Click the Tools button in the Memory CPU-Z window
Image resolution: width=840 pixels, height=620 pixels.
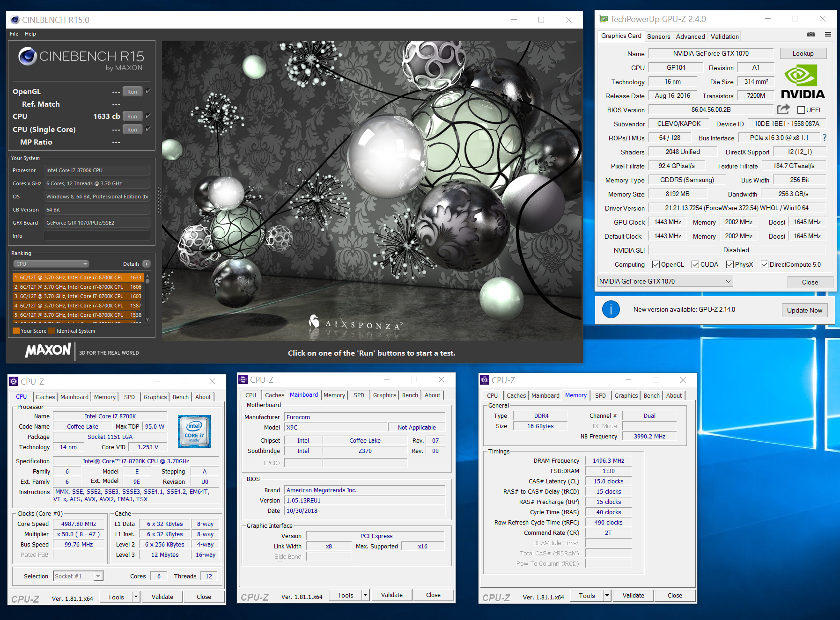click(587, 596)
